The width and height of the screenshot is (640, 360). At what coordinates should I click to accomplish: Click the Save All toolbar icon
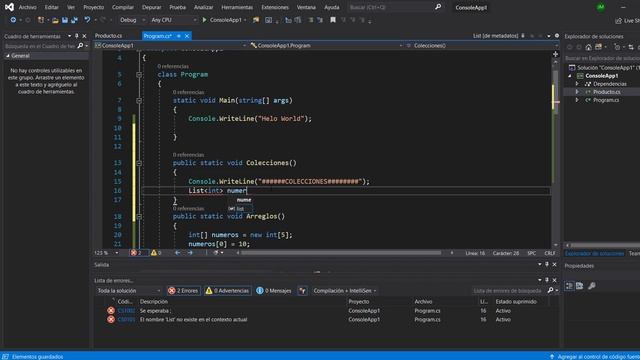pos(74,20)
